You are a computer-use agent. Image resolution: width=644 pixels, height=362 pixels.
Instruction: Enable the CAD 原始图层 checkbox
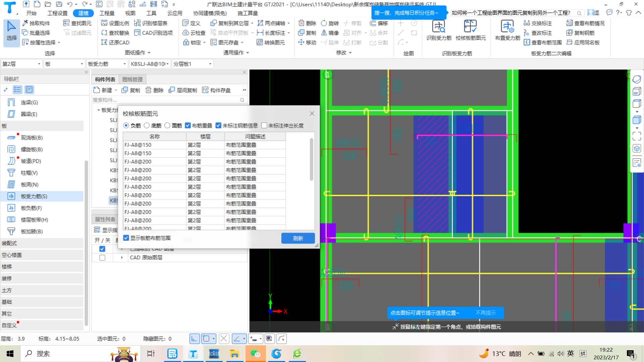[x=102, y=258]
